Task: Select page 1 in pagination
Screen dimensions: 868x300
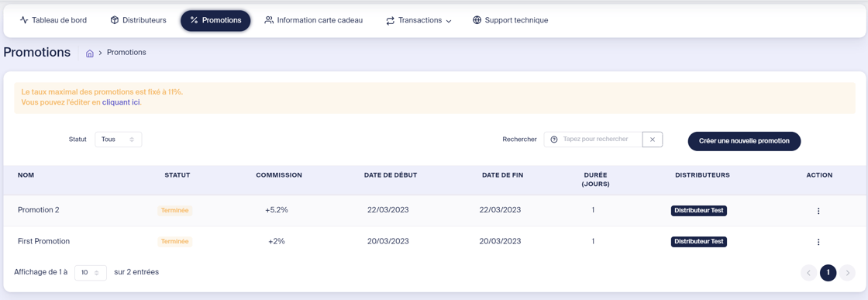Action: 828,273
